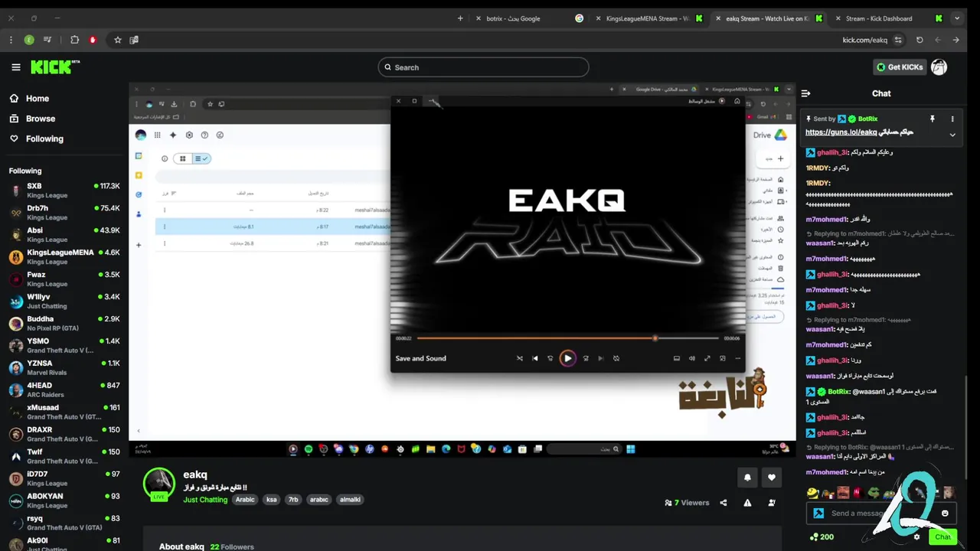
Task: Select the 7rb tag
Action: (293, 500)
